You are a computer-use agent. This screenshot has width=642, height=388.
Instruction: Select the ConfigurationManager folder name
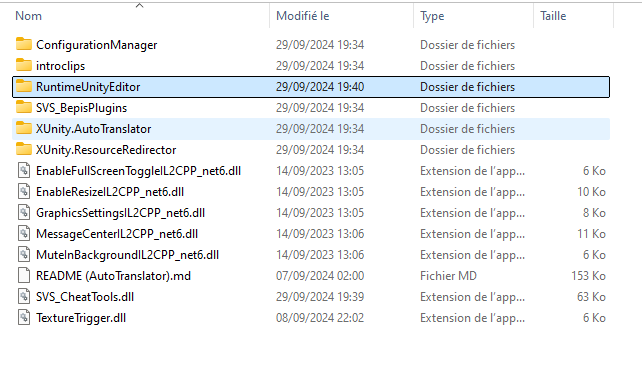(x=97, y=45)
